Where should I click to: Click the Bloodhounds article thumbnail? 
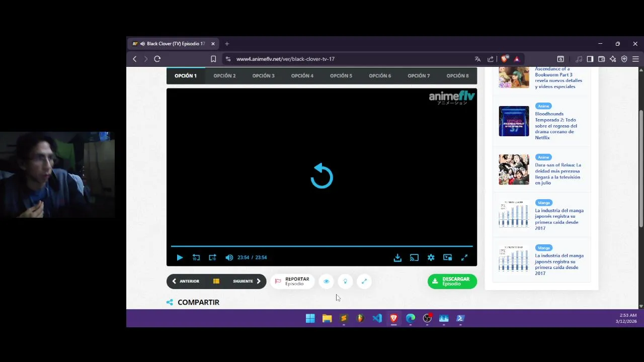click(x=514, y=121)
